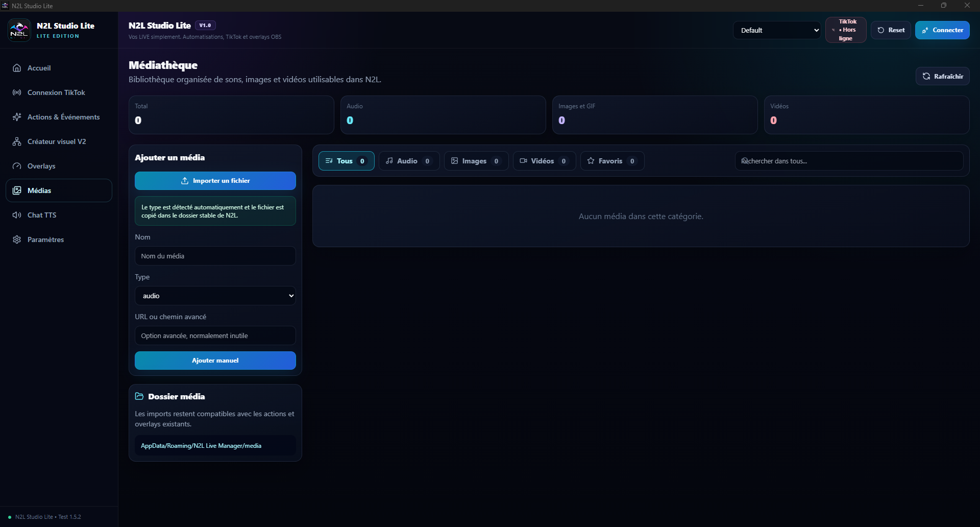Click the Connecter button
980x527 pixels.
coord(942,30)
